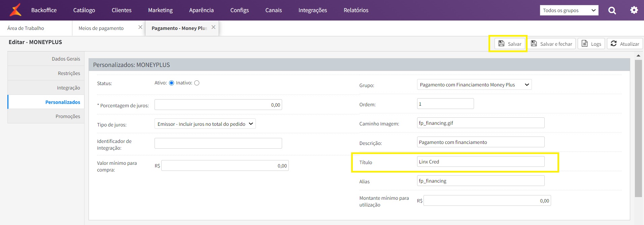Go to Dados Gerais section
Viewport: 644px width, 225px height.
(x=46, y=59)
